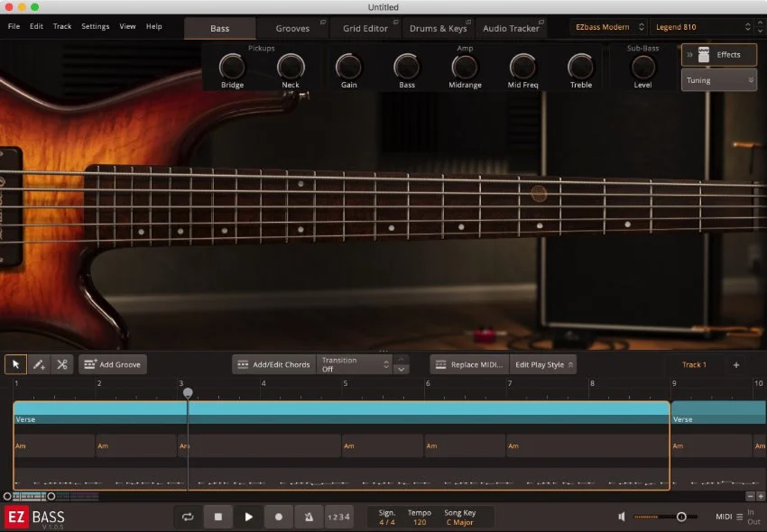Image resolution: width=767 pixels, height=532 pixels.
Task: Switch to the Bass tab
Action: tap(219, 28)
